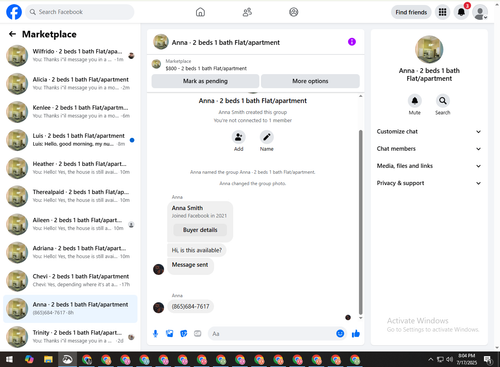Open Luis unread conversation
Screen dimensions: 500x367
click(70, 140)
